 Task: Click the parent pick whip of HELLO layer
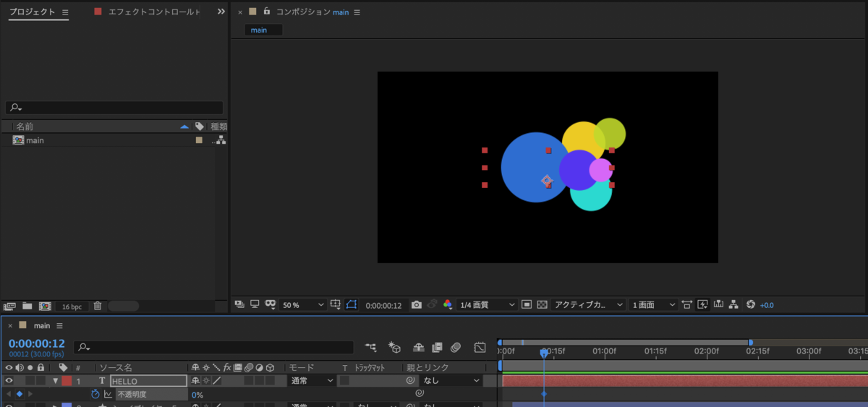(x=410, y=380)
